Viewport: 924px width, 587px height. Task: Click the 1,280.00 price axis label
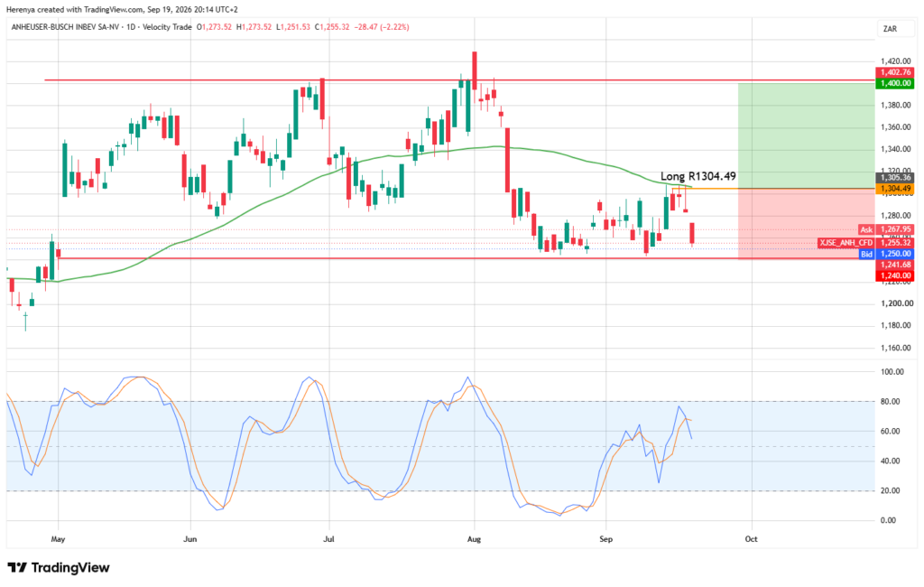[x=895, y=216]
